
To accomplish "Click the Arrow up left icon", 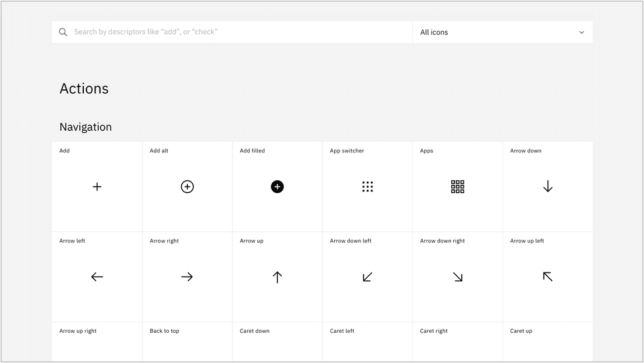I will pos(547,276).
